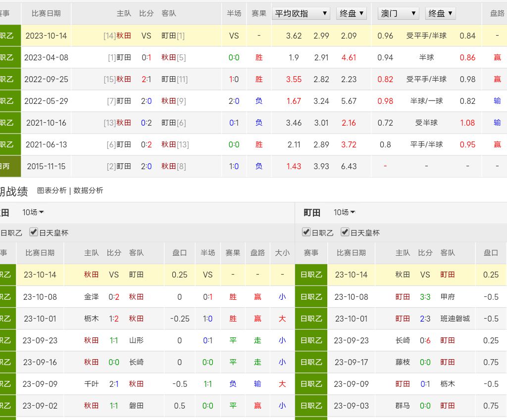Switch to 数据分析 view
Viewport: 507px width, 420px height.
89,190
